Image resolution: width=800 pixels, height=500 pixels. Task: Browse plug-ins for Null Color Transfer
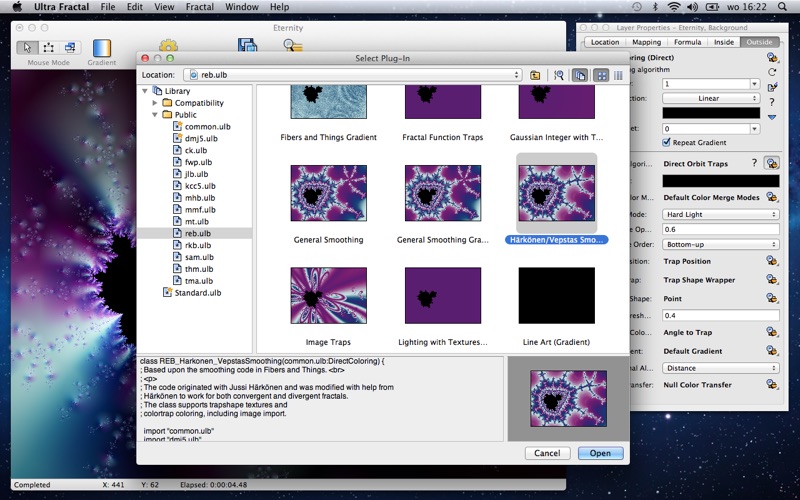click(x=772, y=385)
